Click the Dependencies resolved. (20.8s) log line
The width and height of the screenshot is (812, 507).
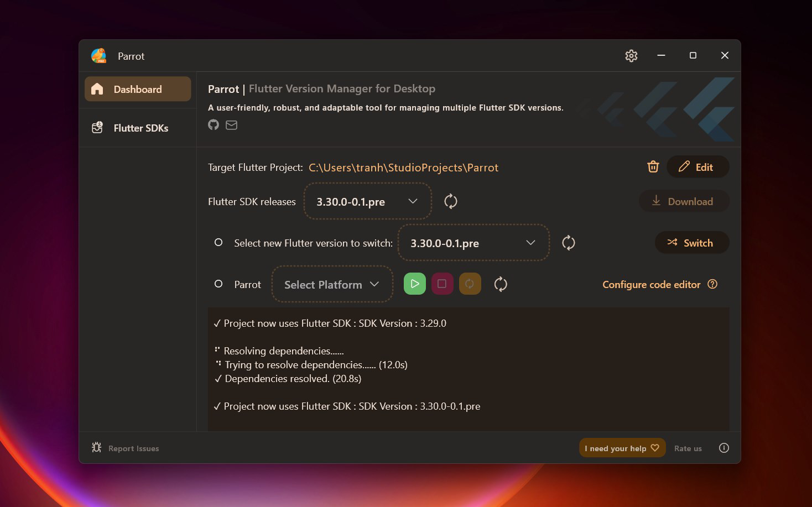(x=288, y=379)
